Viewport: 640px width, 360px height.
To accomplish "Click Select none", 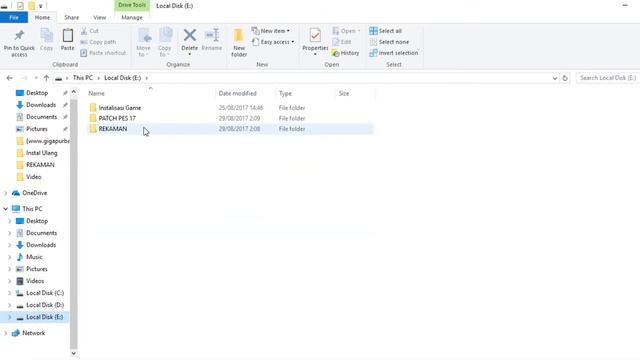I will [389, 42].
